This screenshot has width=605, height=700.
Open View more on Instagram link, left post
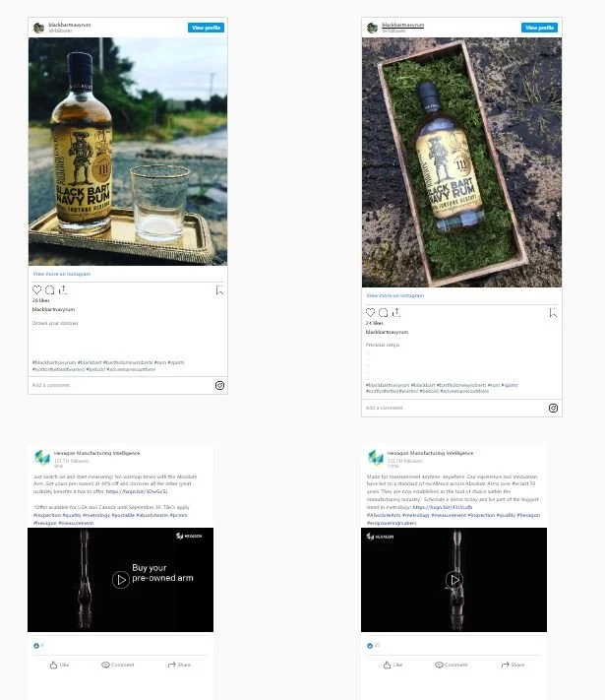62,274
